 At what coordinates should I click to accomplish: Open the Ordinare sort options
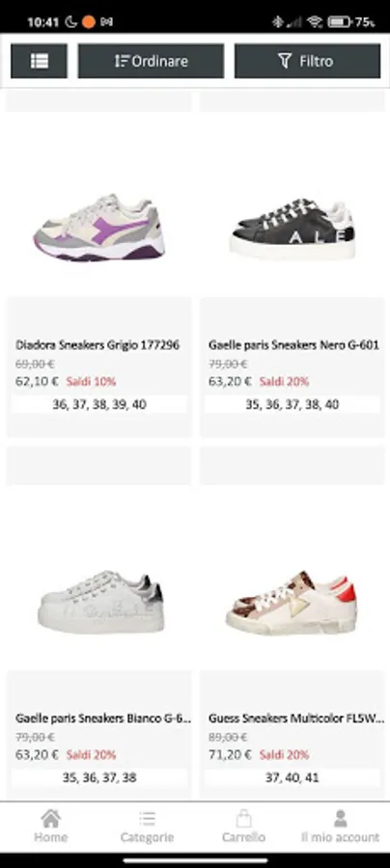(x=151, y=61)
